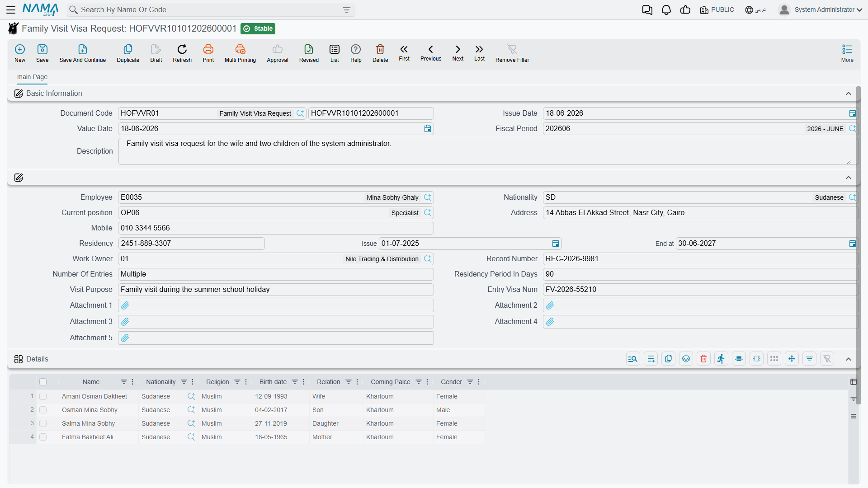The image size is (868, 488).
Task: Print the visa request
Action: [208, 53]
